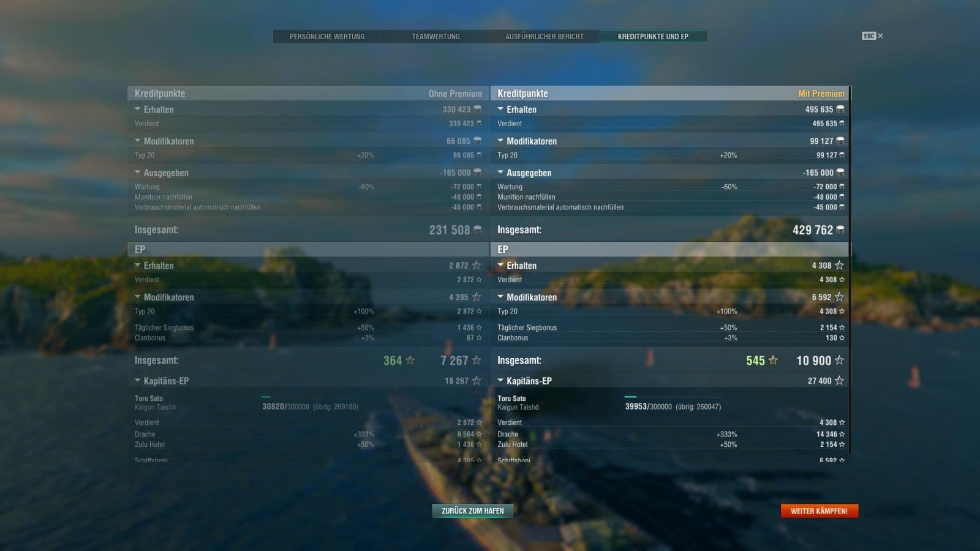Click the star icon next to 27 400 Kapitäns-EP
Viewport: 980px width, 551px height.
pos(839,381)
